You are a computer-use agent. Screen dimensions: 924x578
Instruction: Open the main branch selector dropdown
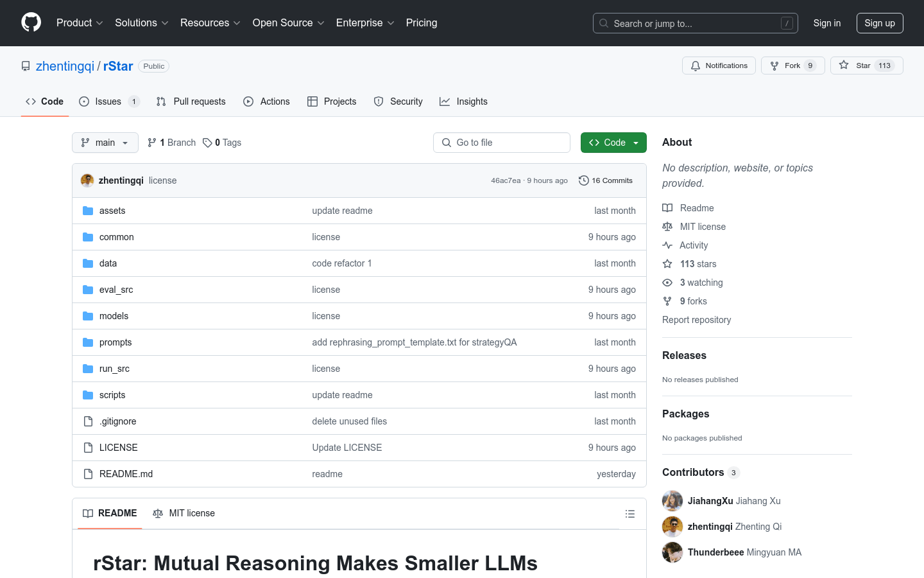tap(105, 143)
